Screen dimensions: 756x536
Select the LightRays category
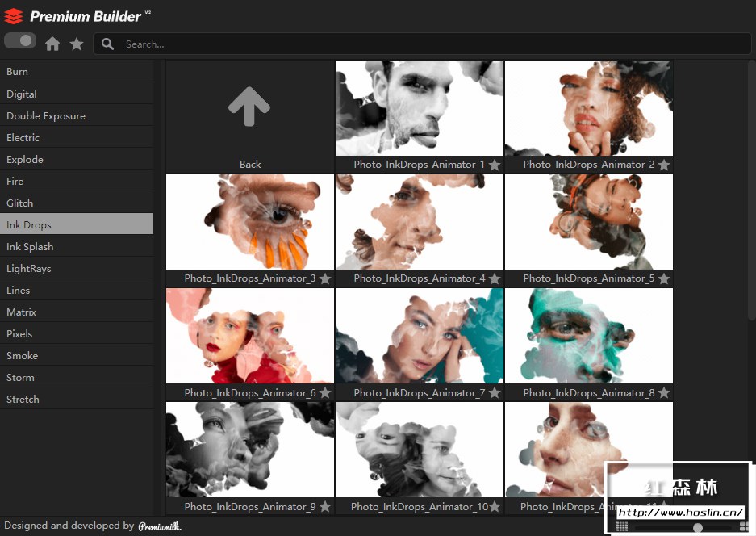[x=77, y=268]
